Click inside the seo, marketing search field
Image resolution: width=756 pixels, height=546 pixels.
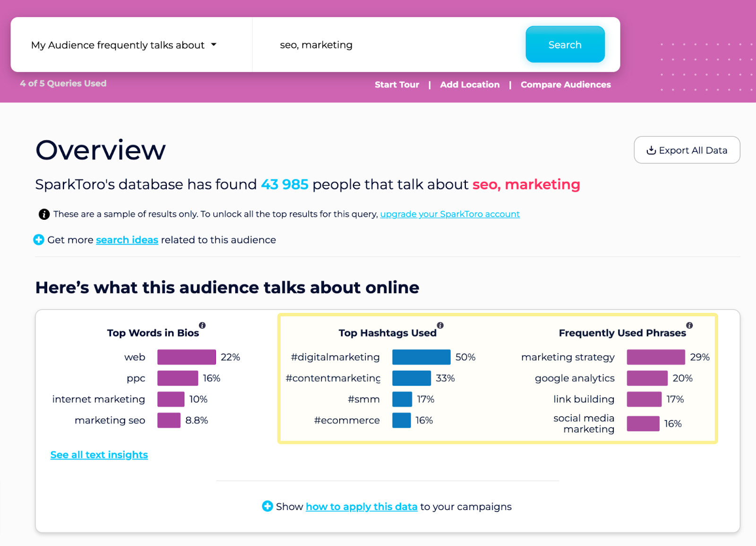click(378, 44)
